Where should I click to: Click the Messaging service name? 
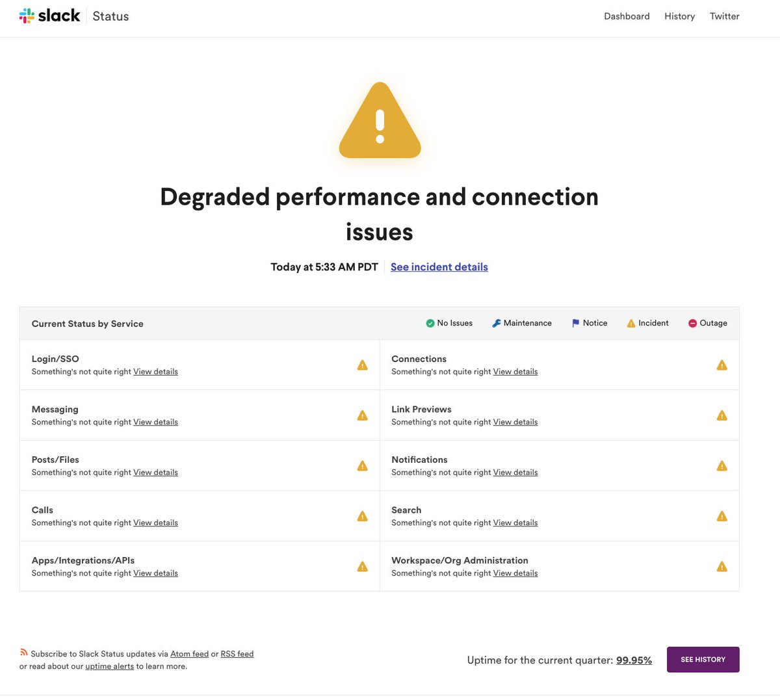55,409
